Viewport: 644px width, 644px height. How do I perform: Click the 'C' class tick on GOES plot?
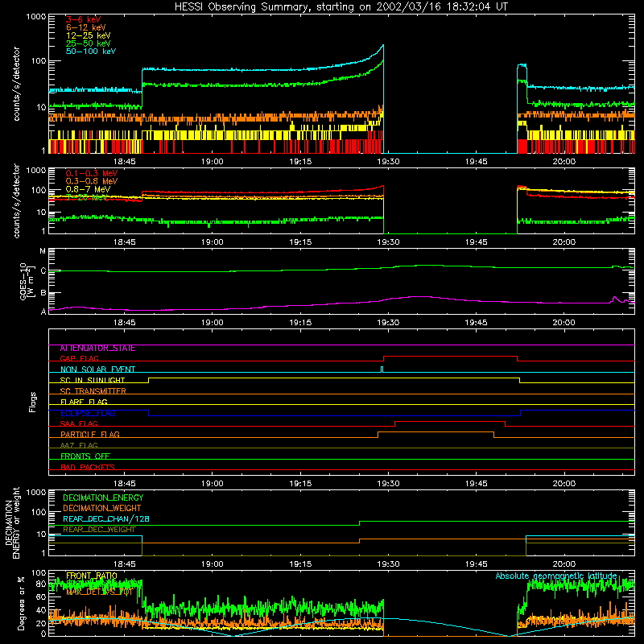(x=43, y=270)
